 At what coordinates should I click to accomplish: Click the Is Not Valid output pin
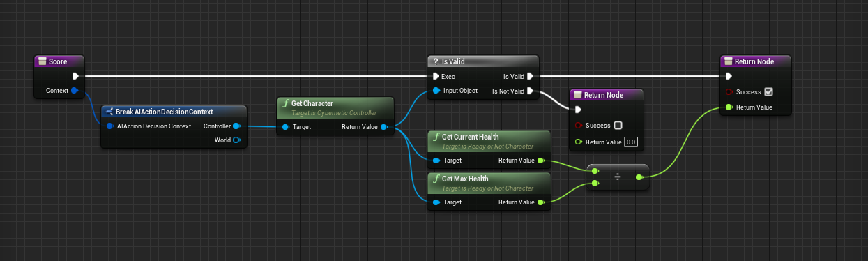530,91
